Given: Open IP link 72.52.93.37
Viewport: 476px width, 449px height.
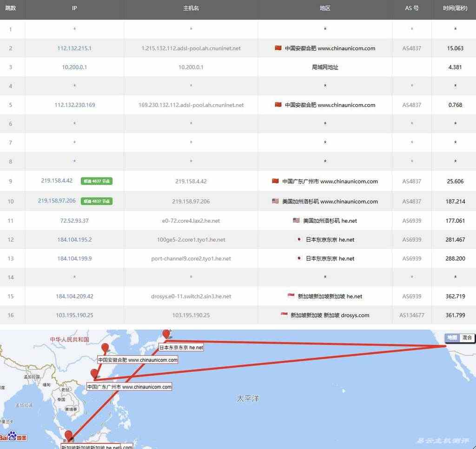Looking at the screenshot, I should (x=74, y=221).
